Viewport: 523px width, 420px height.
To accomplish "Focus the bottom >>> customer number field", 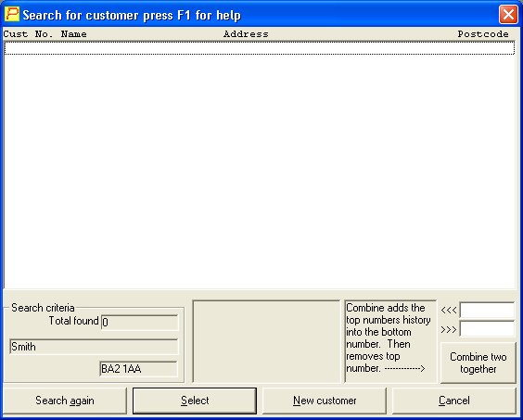I will coord(488,329).
